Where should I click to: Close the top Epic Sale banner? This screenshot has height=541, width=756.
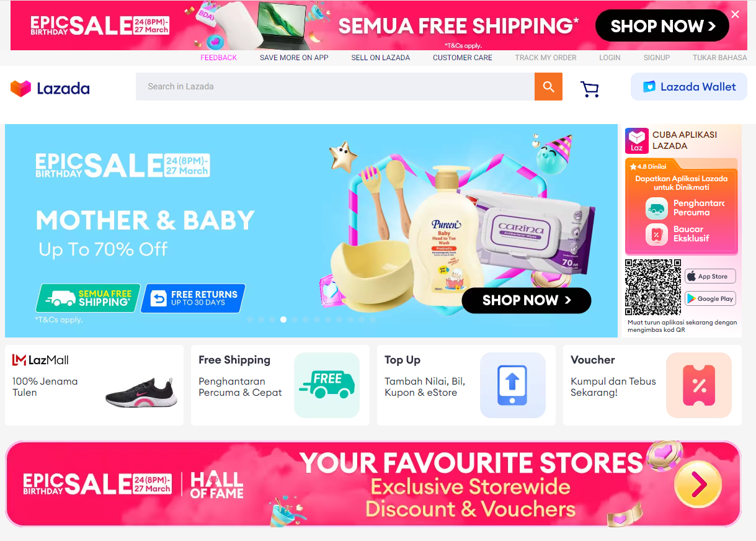pos(735,14)
